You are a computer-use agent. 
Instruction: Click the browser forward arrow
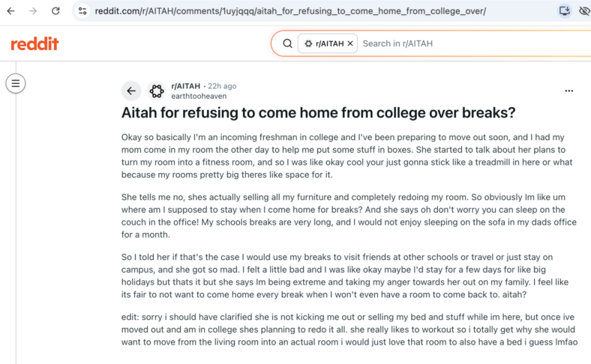(33, 11)
